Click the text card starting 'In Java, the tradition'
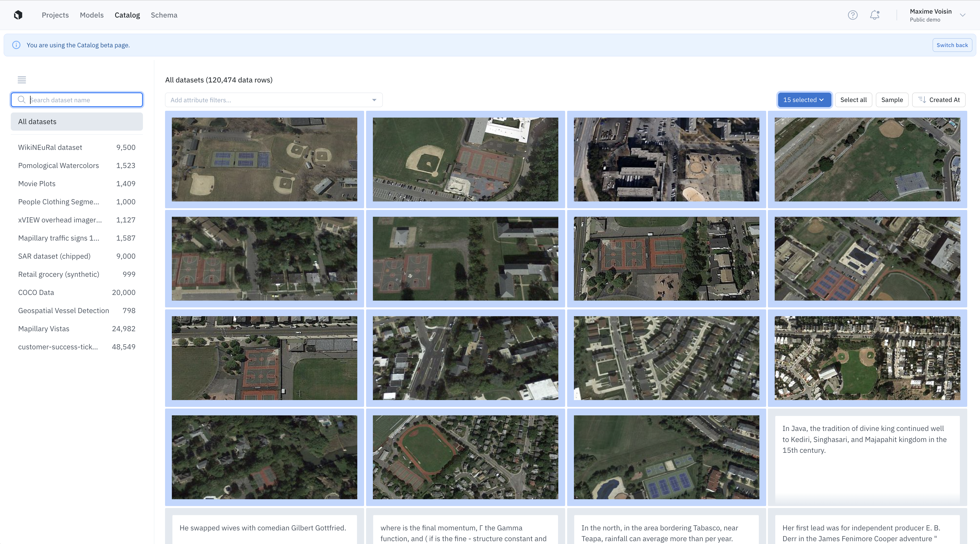The width and height of the screenshot is (980, 544). (x=867, y=457)
